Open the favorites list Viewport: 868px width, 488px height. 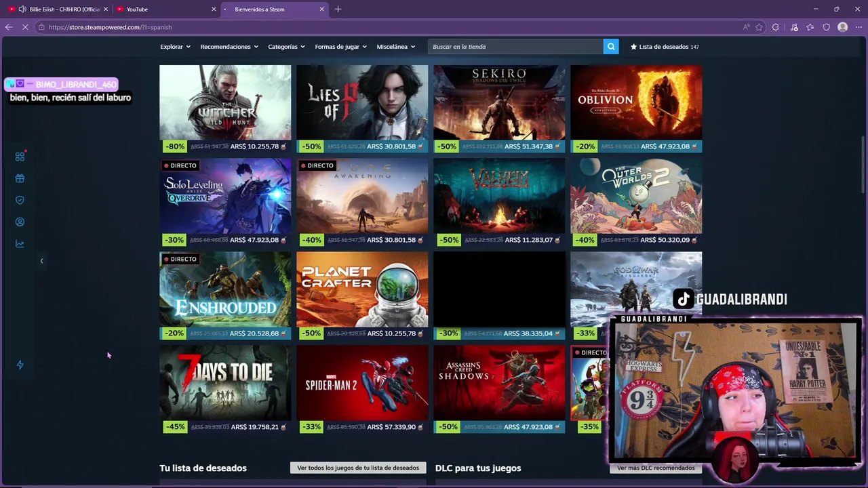point(810,27)
